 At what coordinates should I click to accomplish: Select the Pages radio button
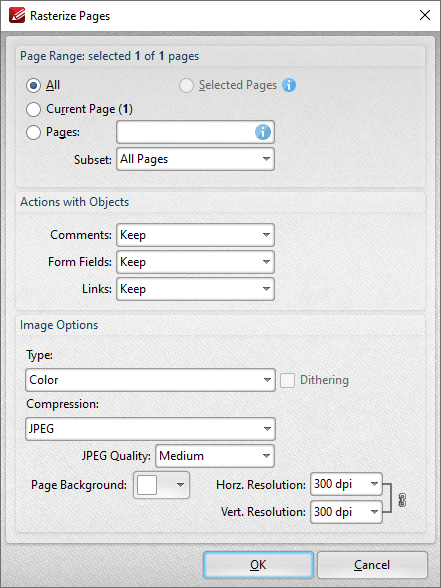coord(33,132)
